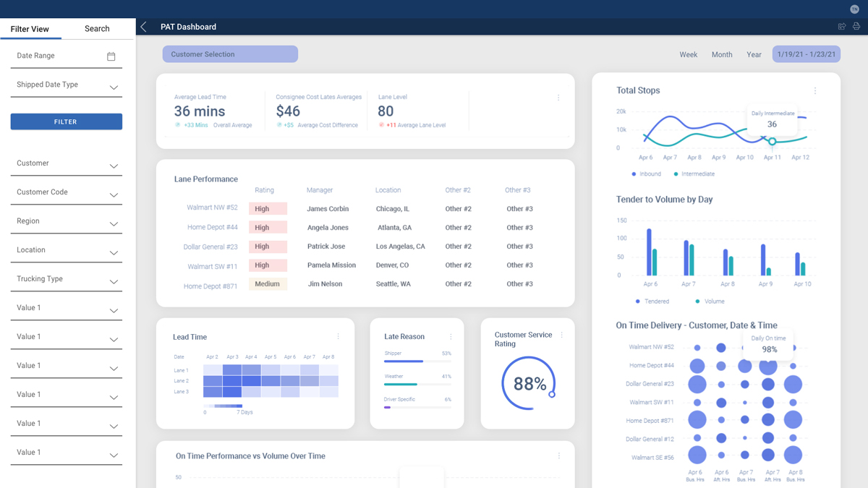868x488 pixels.
Task: Open the Lead Time card options menu
Action: pyautogui.click(x=338, y=337)
